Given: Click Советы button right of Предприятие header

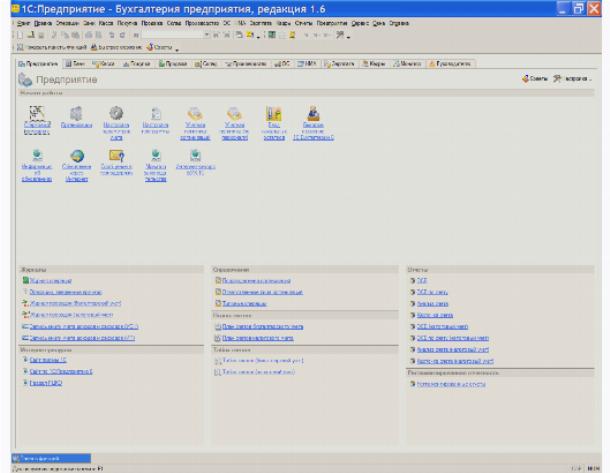Looking at the screenshot, I should (x=535, y=79).
